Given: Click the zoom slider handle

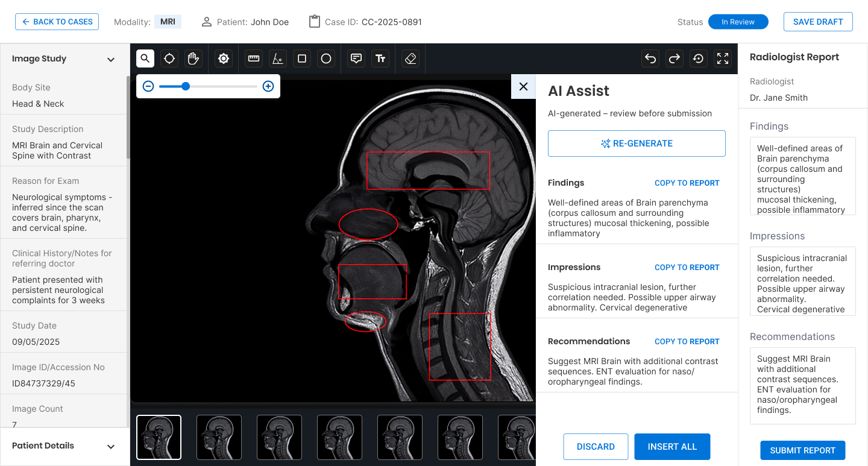Looking at the screenshot, I should (x=186, y=86).
